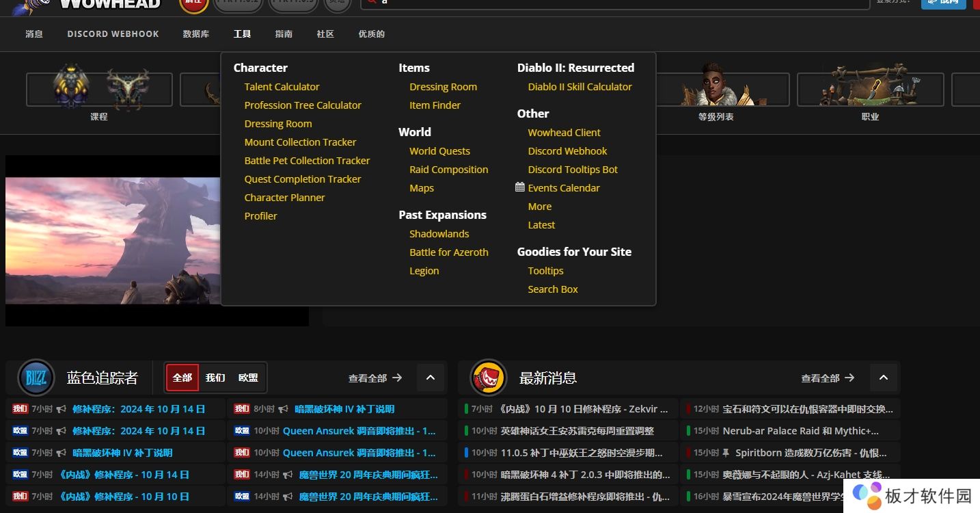Screen dimensions: 980x513
Task: Open the 数据库 dropdown menu
Action: [x=196, y=34]
